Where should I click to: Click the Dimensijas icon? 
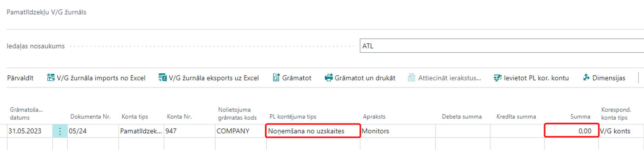(x=586, y=78)
